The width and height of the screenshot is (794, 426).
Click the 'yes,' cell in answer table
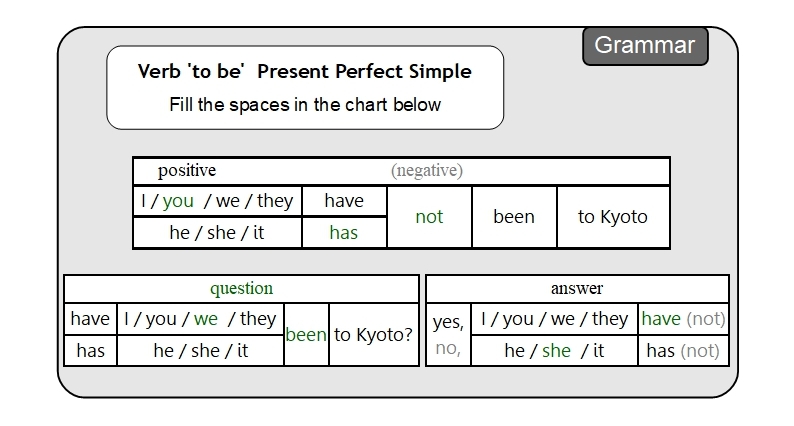(x=448, y=322)
